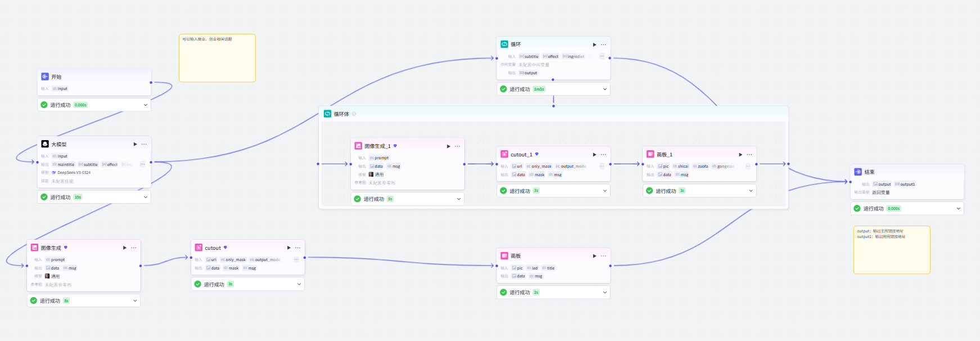Screen dimensions: 980x341
Task: Expand the 开始 node run result chevron
Action: click(x=145, y=105)
